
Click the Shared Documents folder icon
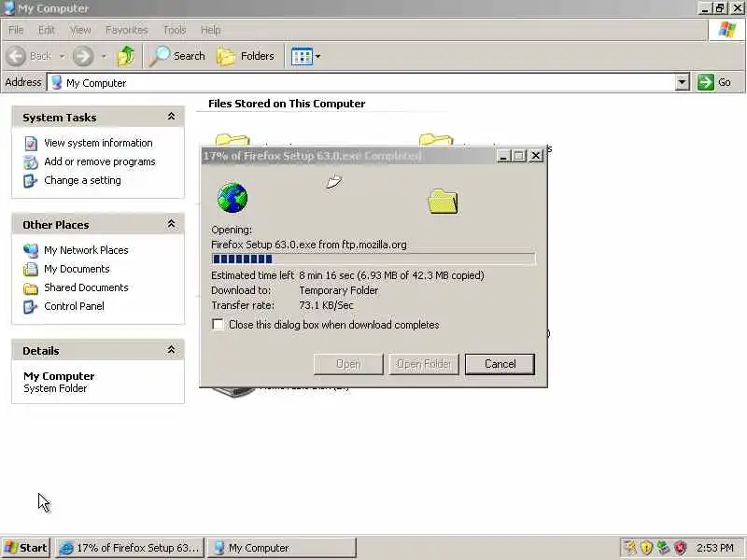[31, 288]
